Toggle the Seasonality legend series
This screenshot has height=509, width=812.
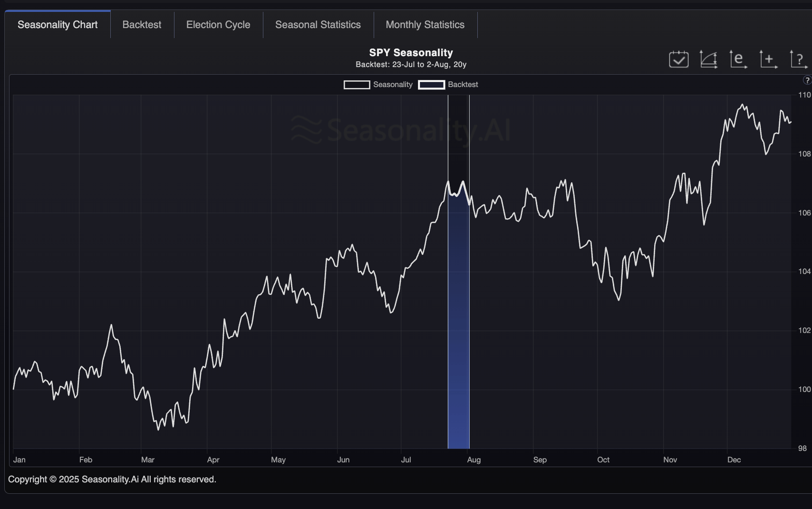pyautogui.click(x=378, y=85)
